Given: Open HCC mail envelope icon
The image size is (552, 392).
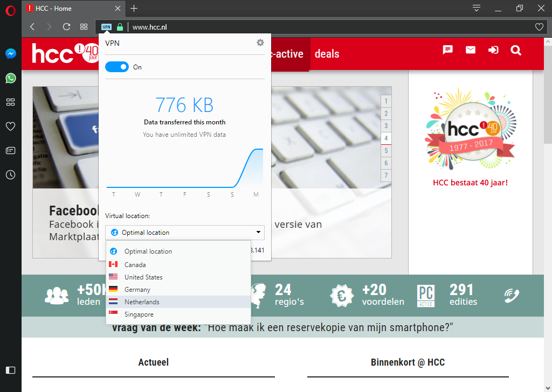Looking at the screenshot, I should 470,50.
